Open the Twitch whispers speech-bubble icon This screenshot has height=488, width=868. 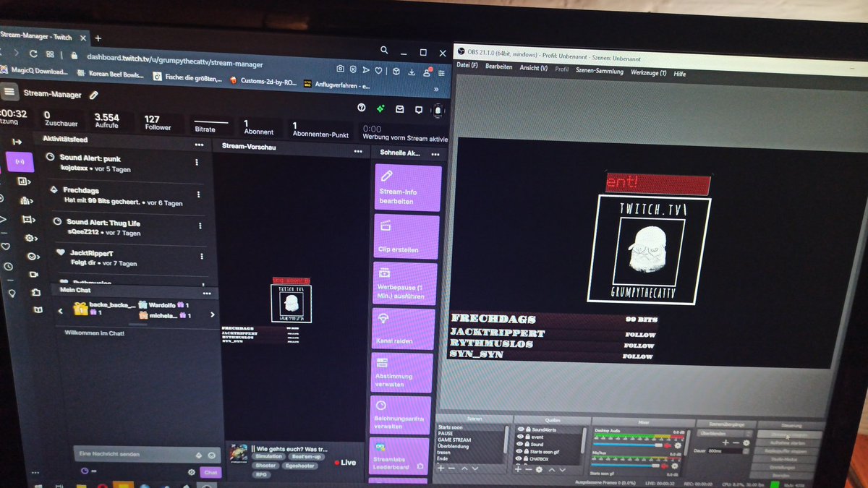[418, 110]
